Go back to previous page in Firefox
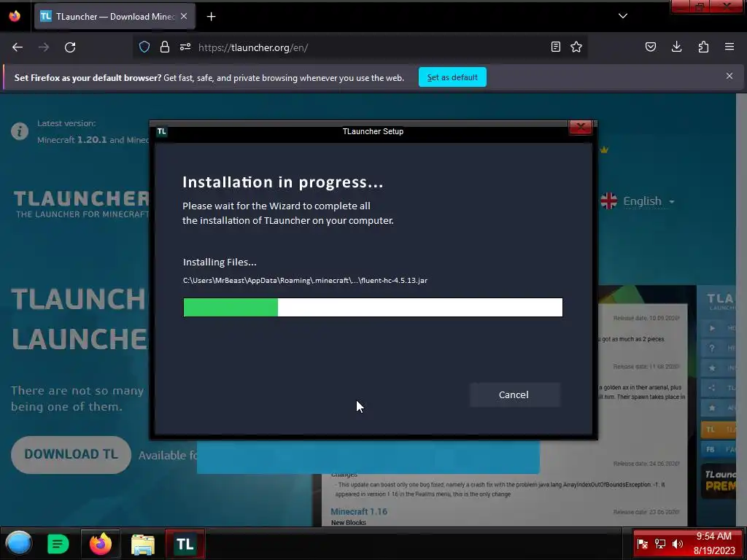The image size is (747, 560). pos(18,47)
